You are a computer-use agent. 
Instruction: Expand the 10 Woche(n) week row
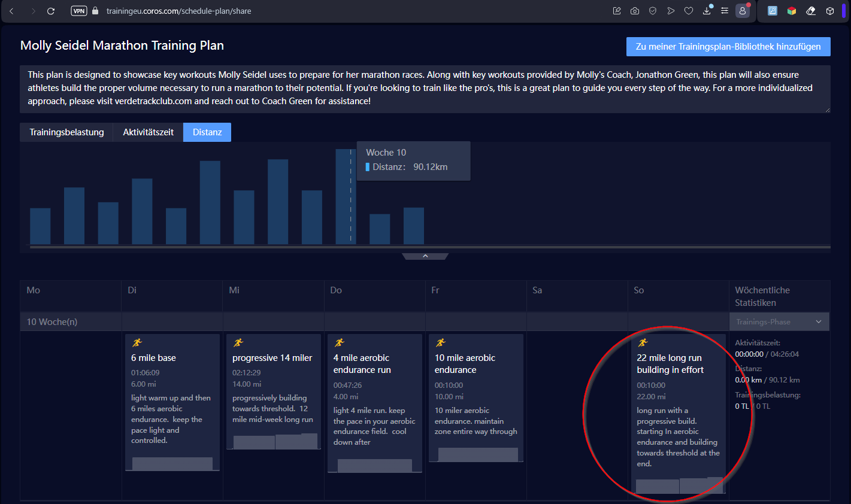click(x=52, y=322)
